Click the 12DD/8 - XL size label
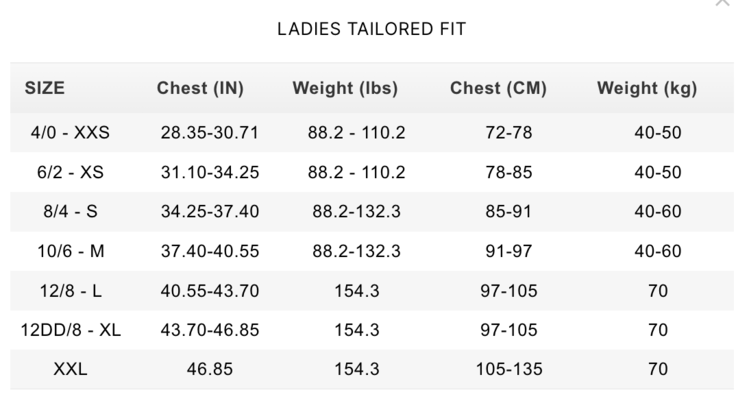Screen dimensions: 749x401 [x=70, y=330]
